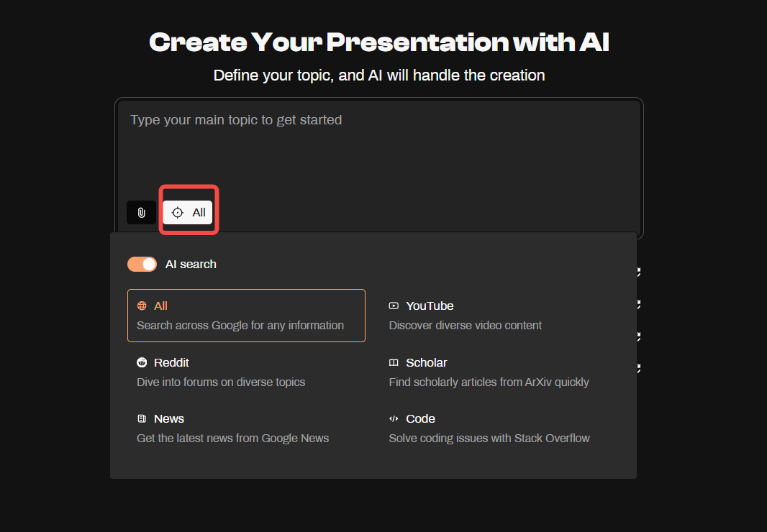
Task: Choose the YouTube source option
Action: coord(498,316)
